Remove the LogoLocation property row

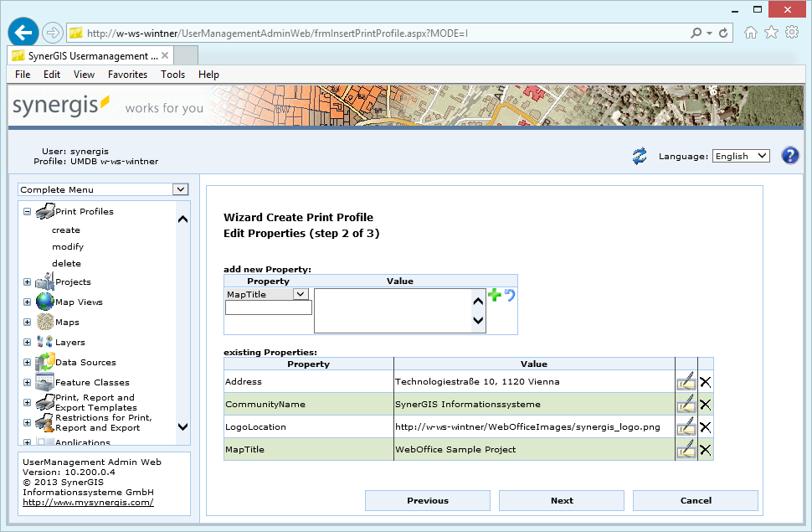[706, 426]
